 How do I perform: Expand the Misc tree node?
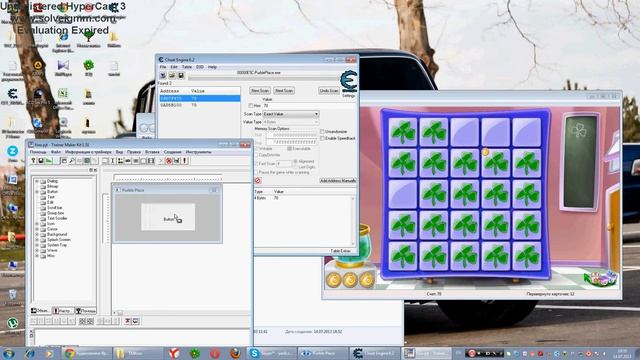pos(37,256)
